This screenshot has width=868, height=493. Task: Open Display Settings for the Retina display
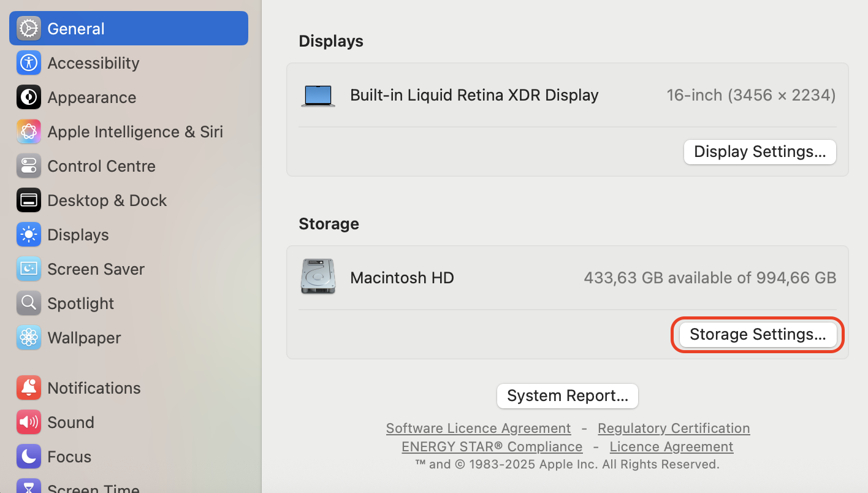[x=759, y=151]
